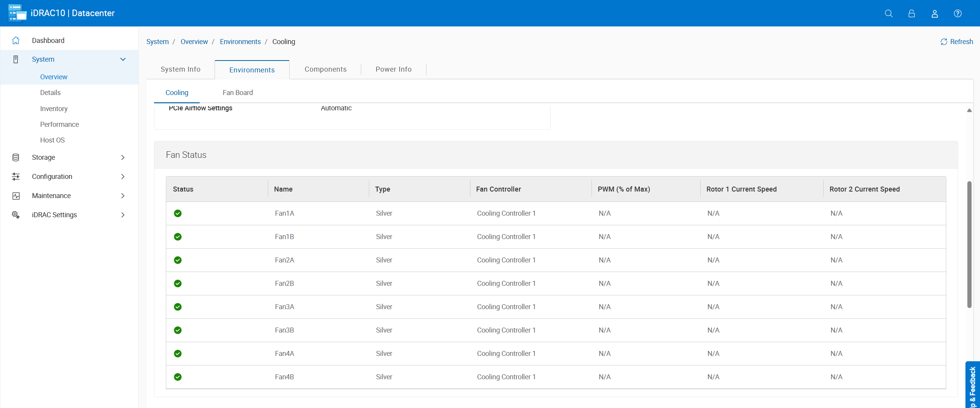
Task: Click the vertical scrollbar thumb
Action: click(969, 244)
